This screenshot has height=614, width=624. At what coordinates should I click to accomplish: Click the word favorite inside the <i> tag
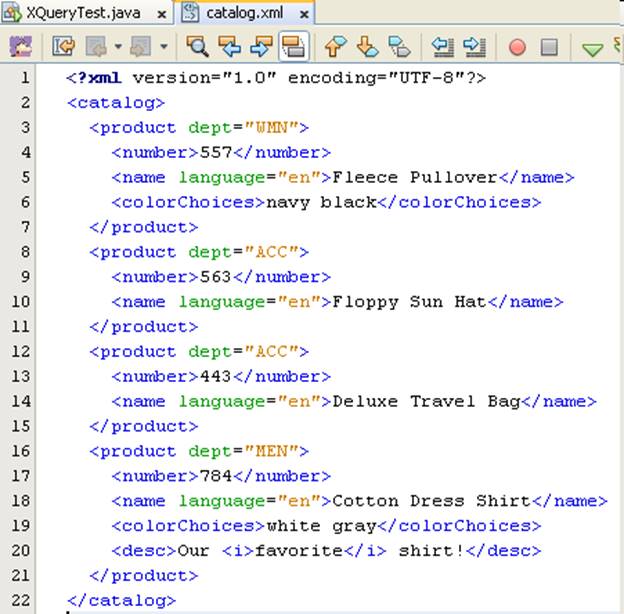click(298, 551)
